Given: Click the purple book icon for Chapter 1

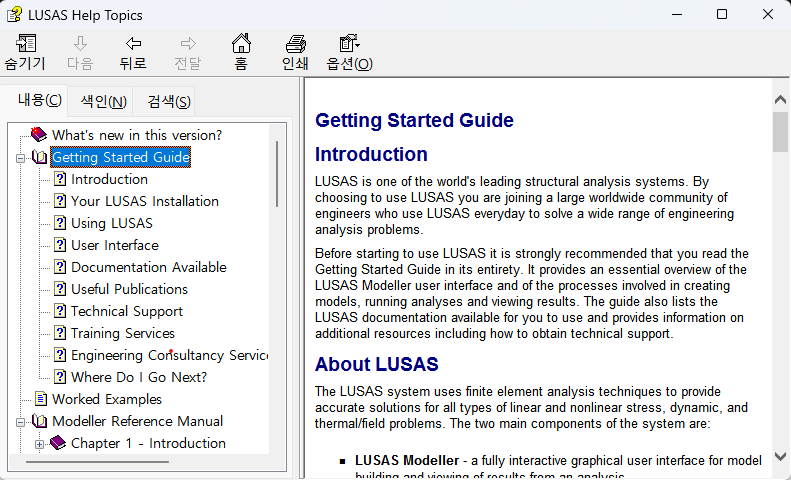Looking at the screenshot, I should click(x=58, y=443).
